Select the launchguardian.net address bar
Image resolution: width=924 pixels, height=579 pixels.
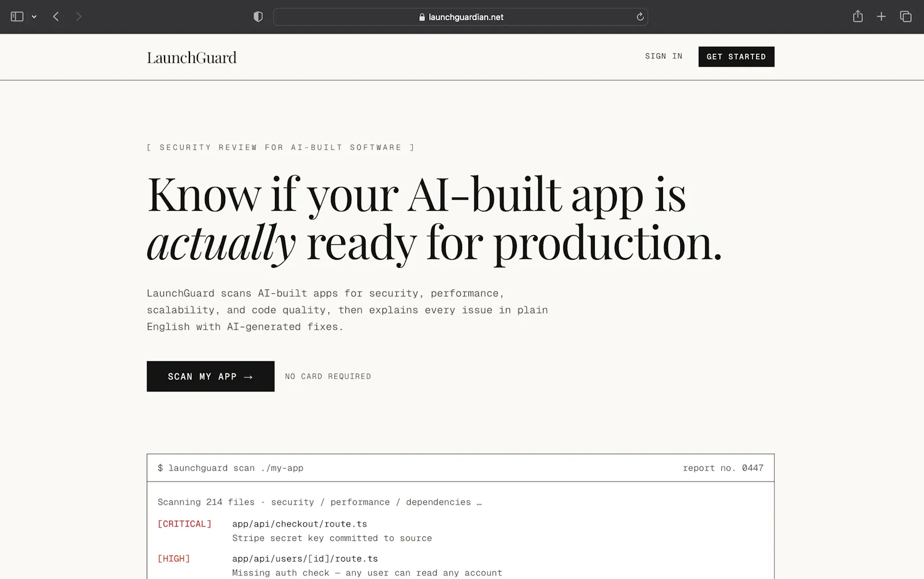pyautogui.click(x=460, y=17)
